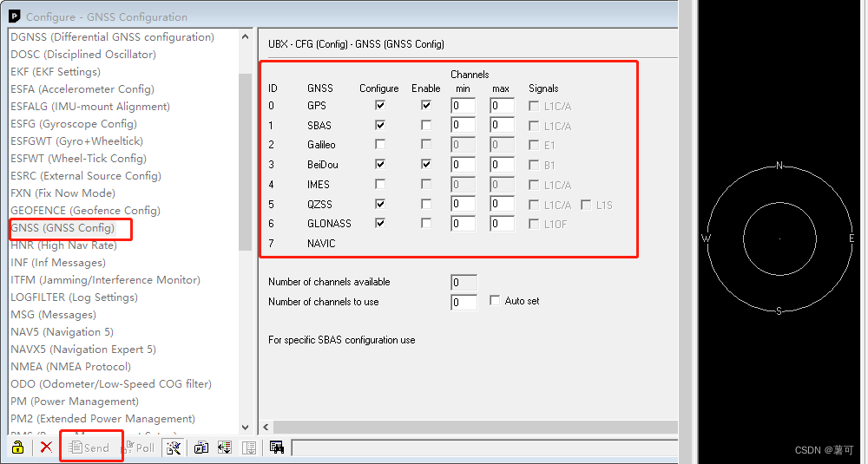Click the app icon in the Configure title bar

[x=15, y=16]
